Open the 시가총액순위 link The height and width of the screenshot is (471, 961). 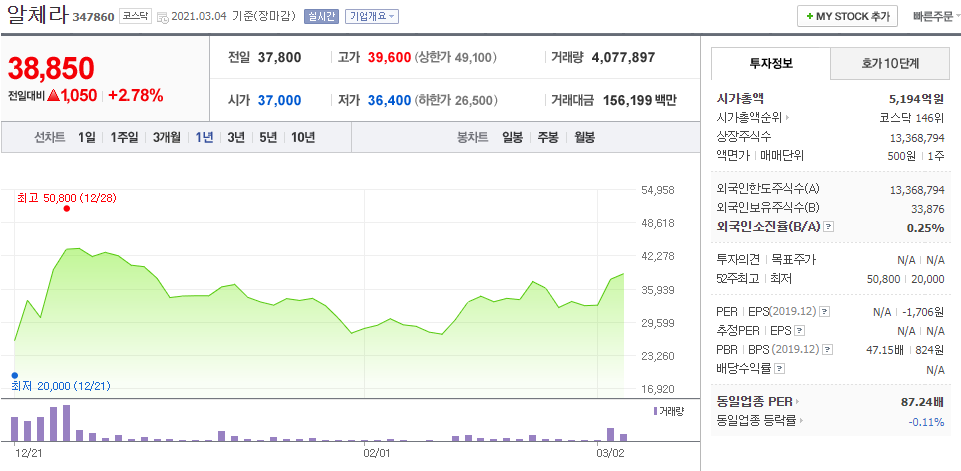tap(753, 118)
